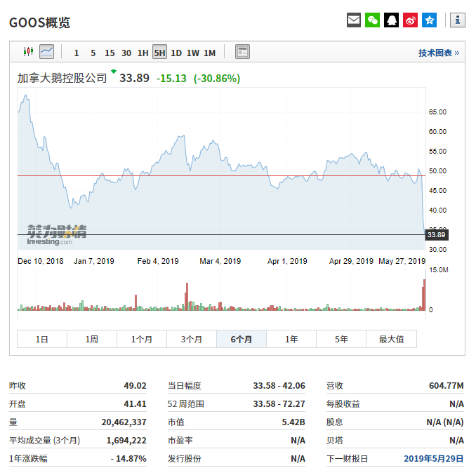Share to Weibo using red icon
Image resolution: width=476 pixels, height=475 pixels.
click(x=411, y=20)
